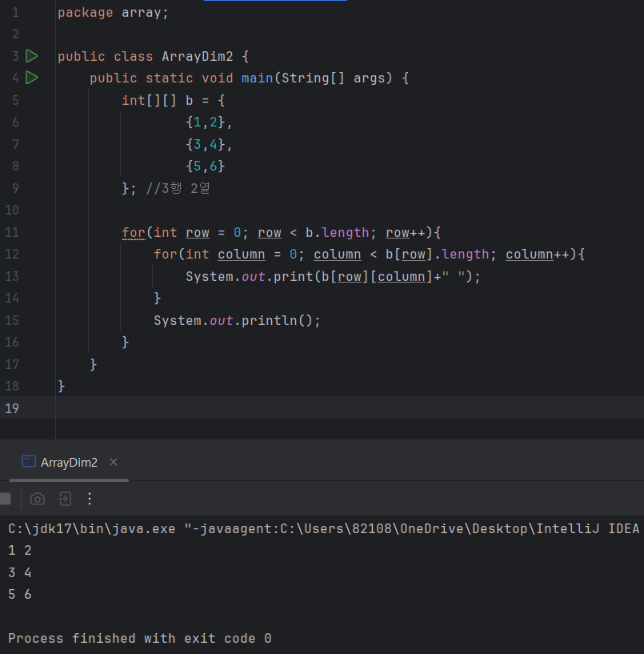This screenshot has width=644, height=654.
Task: Click the package array declaration on line 1
Action: pos(112,12)
